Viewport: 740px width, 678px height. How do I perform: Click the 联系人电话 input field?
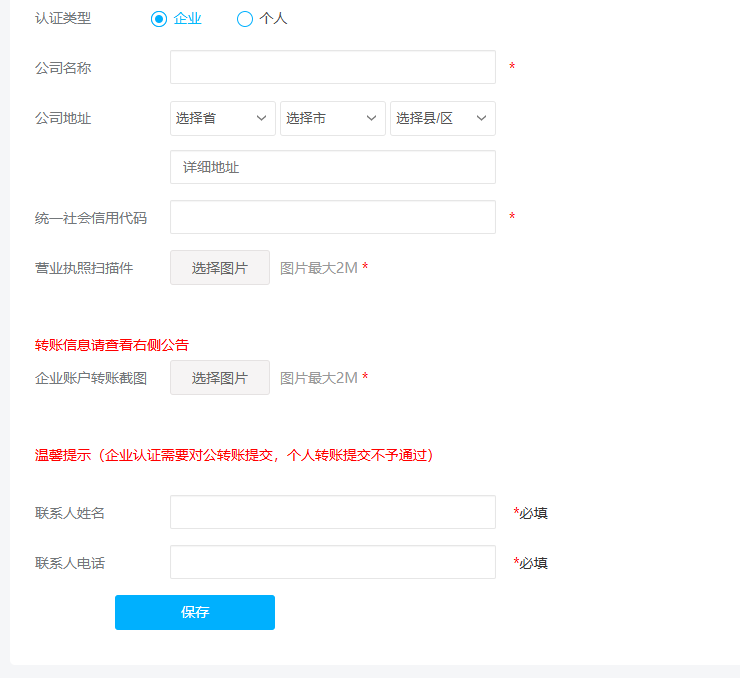[x=333, y=562]
